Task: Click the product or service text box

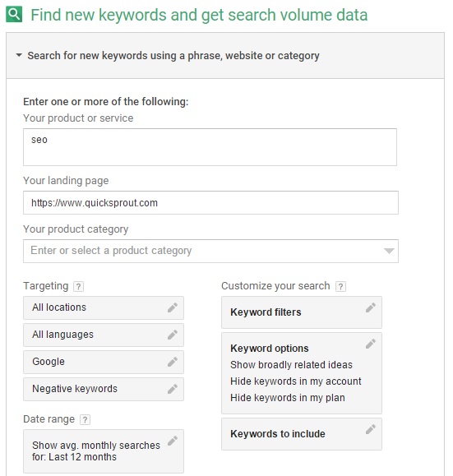Action: [x=210, y=147]
